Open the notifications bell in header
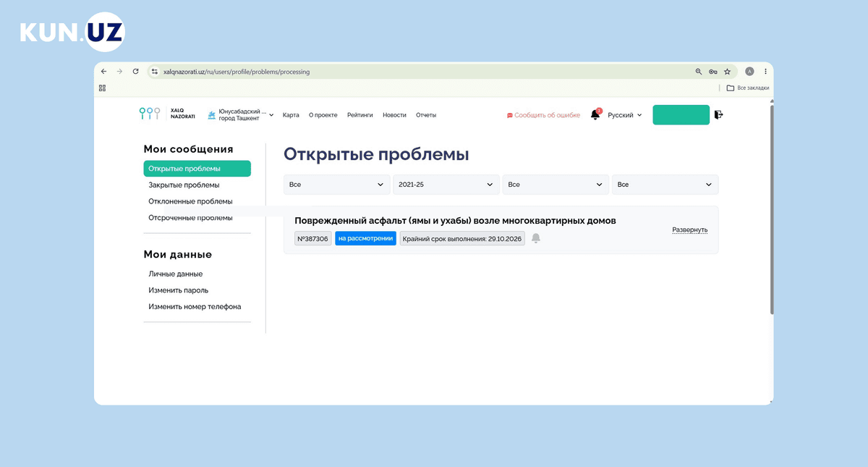The image size is (868, 467). [595, 114]
